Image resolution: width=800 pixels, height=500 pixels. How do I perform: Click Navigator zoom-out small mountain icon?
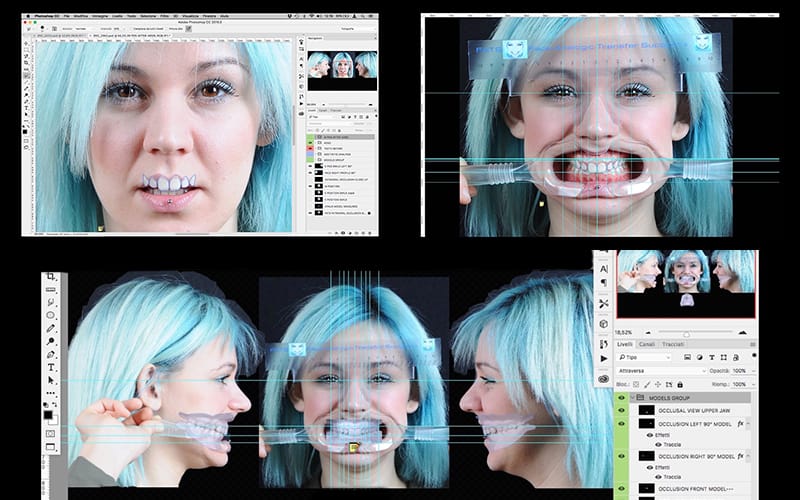click(x=648, y=333)
